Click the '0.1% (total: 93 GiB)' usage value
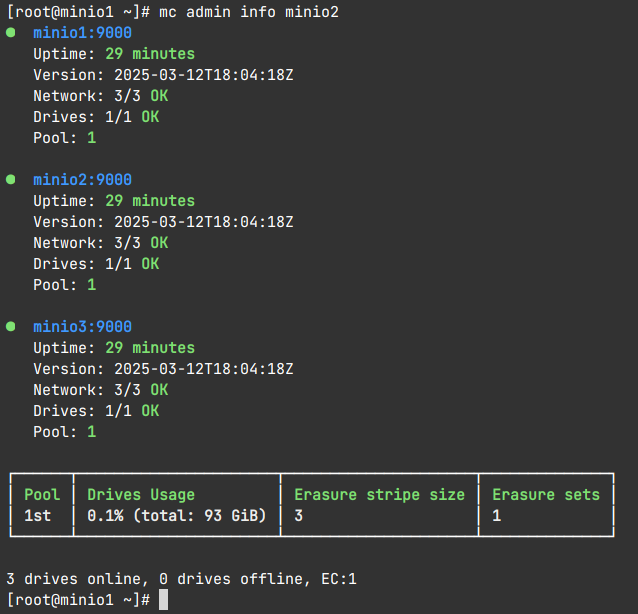Viewport: 638px width, 614px height. [177, 515]
